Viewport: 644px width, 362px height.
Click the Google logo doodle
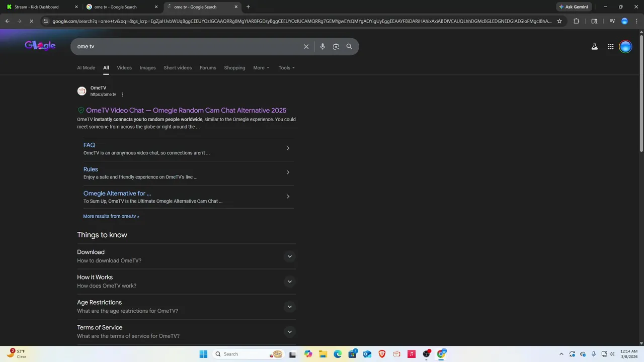coord(40,46)
